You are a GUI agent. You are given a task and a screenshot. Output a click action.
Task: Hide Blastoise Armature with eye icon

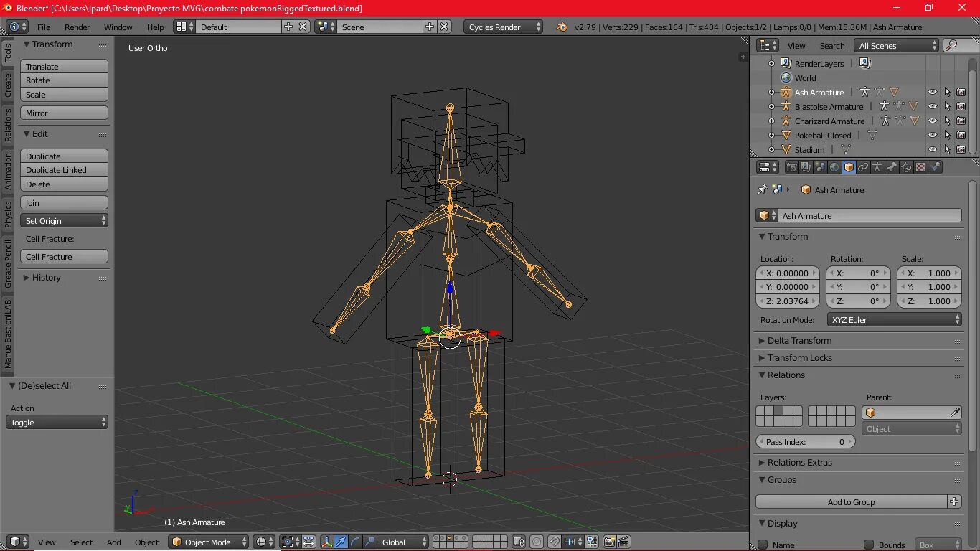point(932,107)
